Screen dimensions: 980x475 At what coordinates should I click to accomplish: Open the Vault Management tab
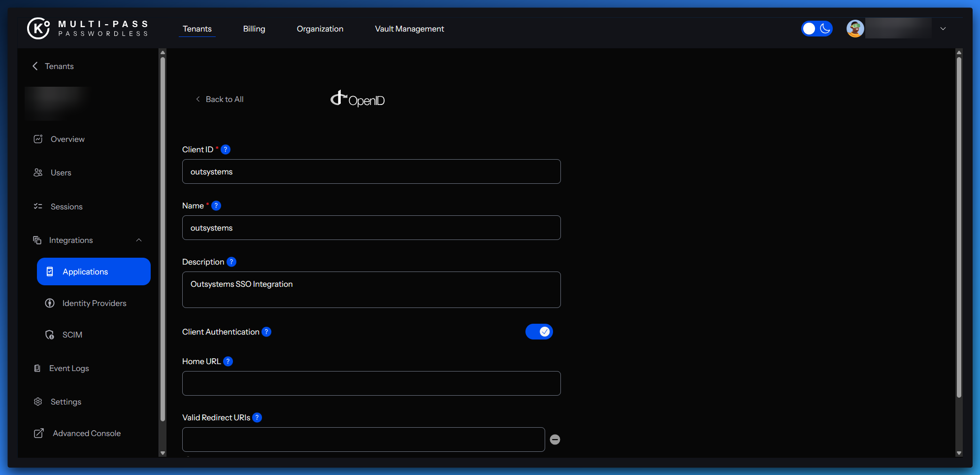click(409, 29)
